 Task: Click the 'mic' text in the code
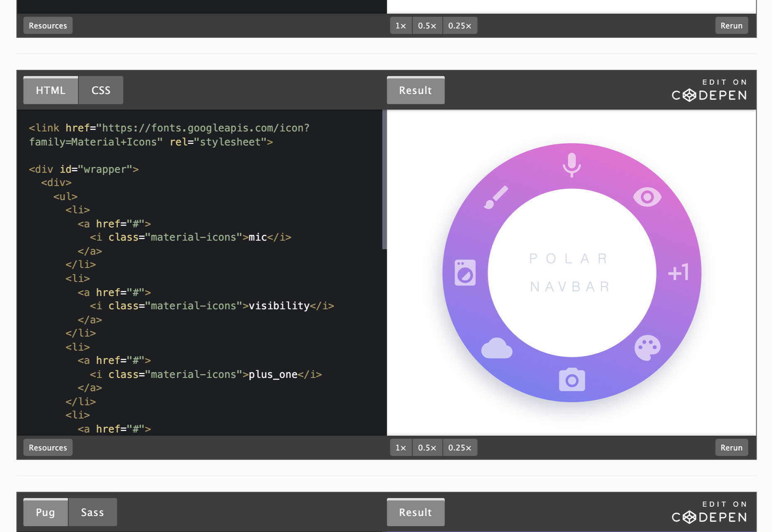257,237
